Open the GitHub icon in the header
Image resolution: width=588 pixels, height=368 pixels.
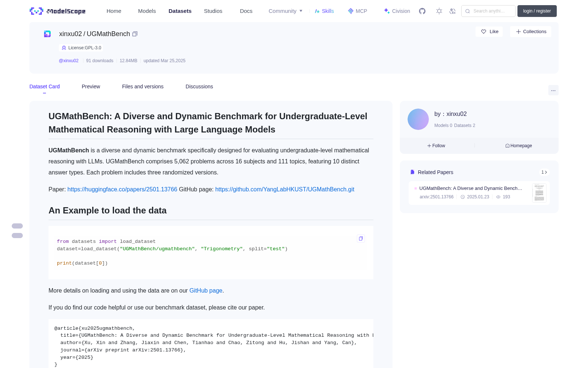(422, 11)
